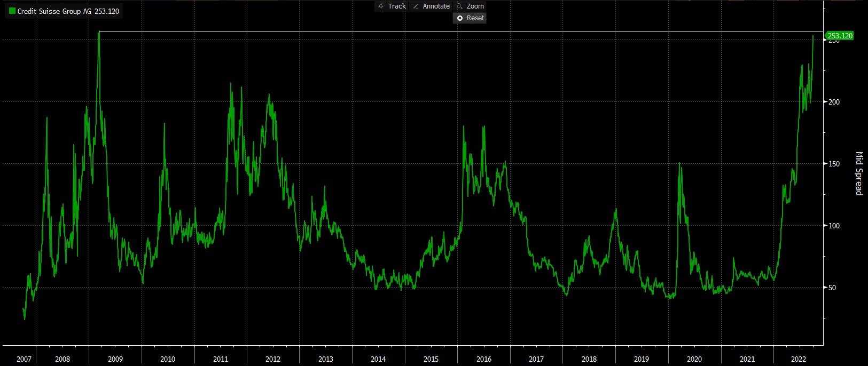Click the 50 y-axis label

[x=832, y=288]
